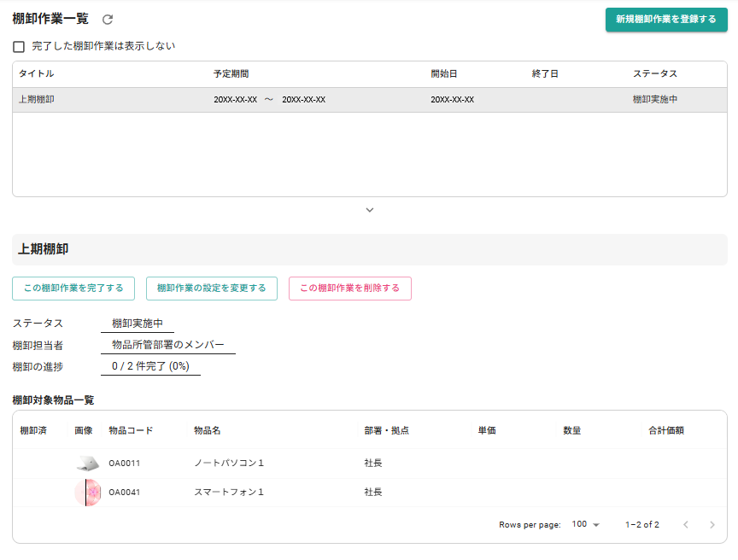Image resolution: width=738 pixels, height=560 pixels.
Task: Click the 0 / 2 件完了 (0%) progress value
Action: click(150, 366)
